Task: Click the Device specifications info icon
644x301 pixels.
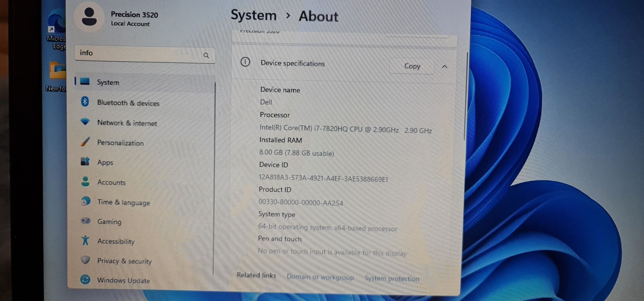Action: 245,62
